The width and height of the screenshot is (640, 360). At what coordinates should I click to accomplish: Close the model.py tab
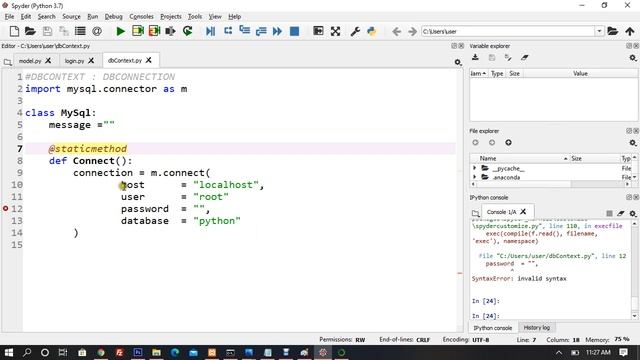tap(48, 60)
